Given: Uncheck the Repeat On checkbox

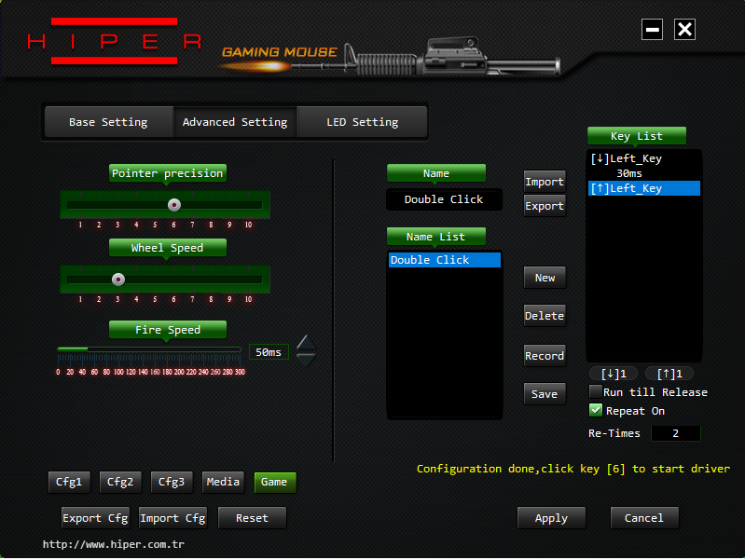Looking at the screenshot, I should (595, 410).
